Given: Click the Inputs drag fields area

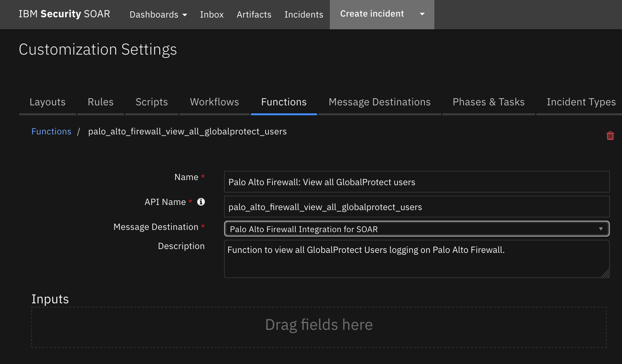Looking at the screenshot, I should click(x=319, y=324).
